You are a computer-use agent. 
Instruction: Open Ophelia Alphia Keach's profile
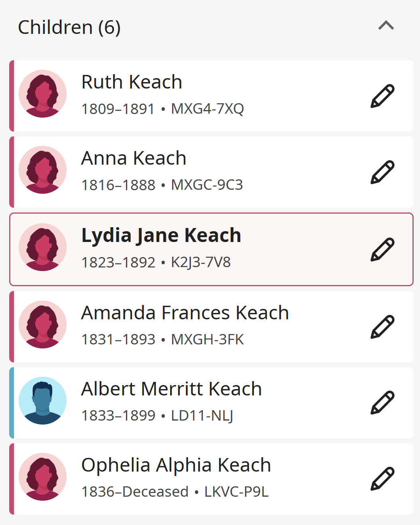coord(176,465)
